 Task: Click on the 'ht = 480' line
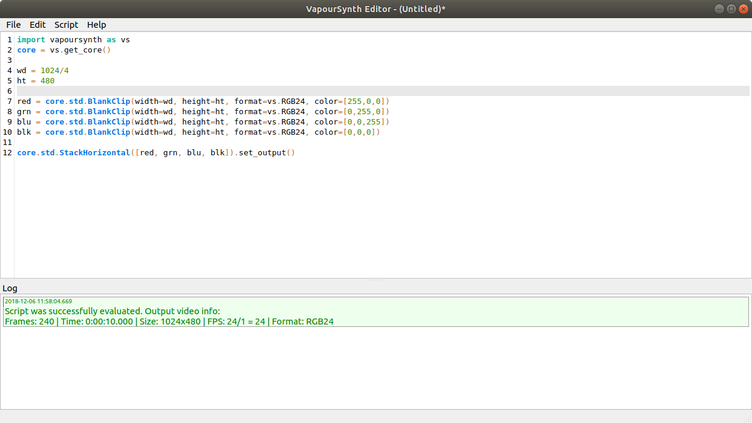[x=36, y=81]
